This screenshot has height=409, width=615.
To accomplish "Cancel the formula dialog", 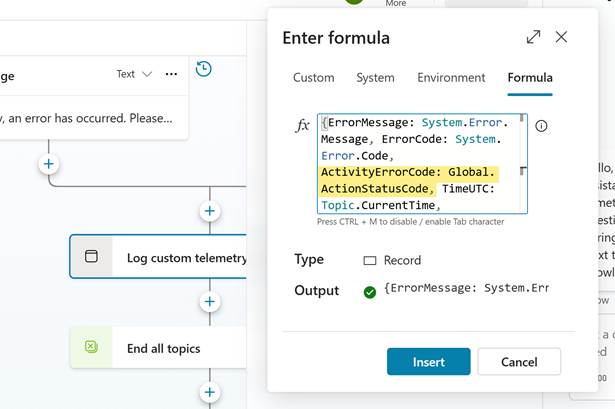I will (519, 361).
